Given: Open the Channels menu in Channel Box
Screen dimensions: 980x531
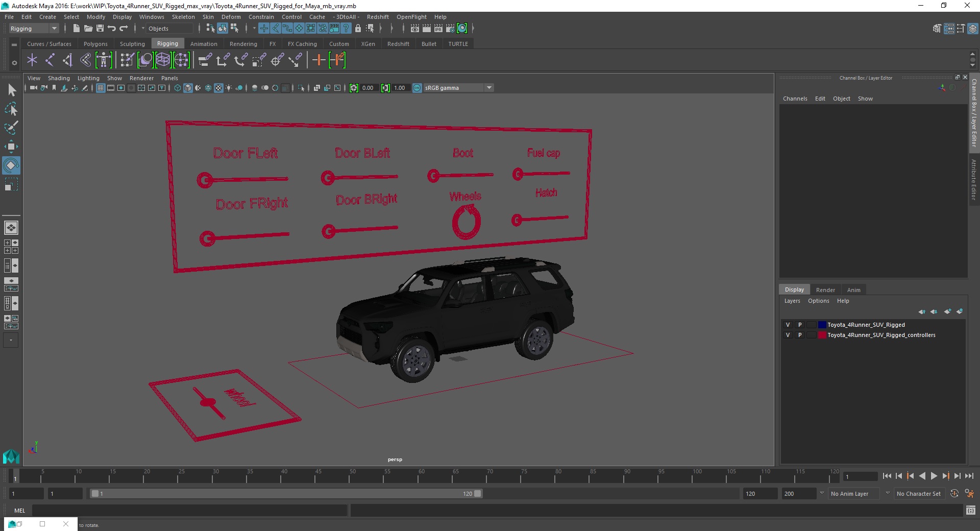Looking at the screenshot, I should [795, 99].
